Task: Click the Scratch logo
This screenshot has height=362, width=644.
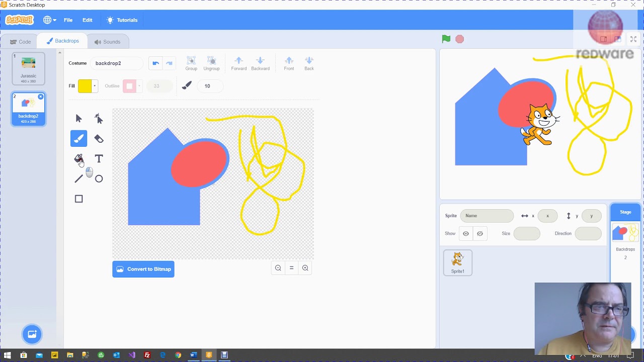Action: (20, 20)
